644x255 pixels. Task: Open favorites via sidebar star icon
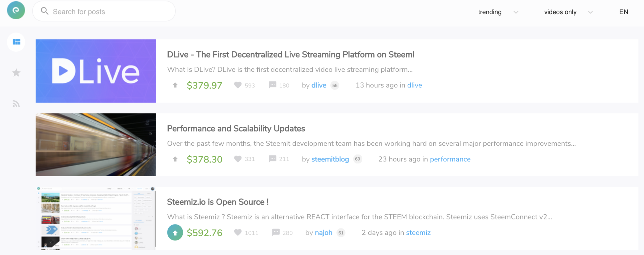pyautogui.click(x=16, y=73)
